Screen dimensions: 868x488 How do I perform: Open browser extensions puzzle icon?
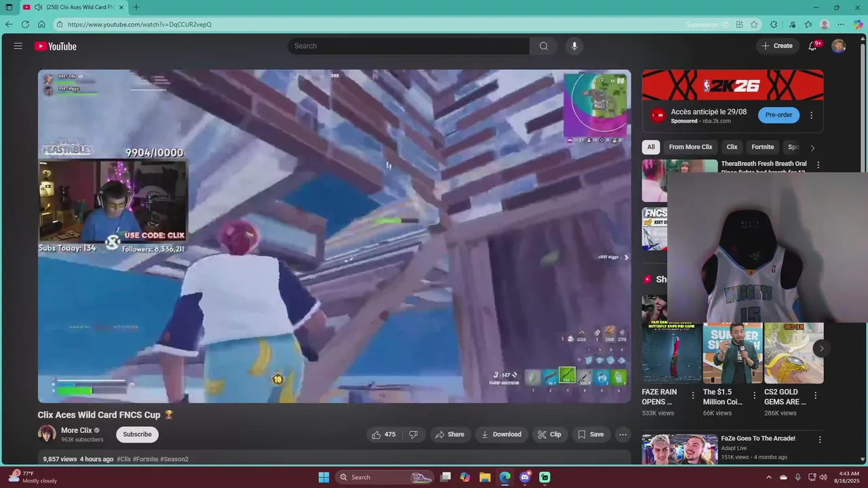(774, 24)
